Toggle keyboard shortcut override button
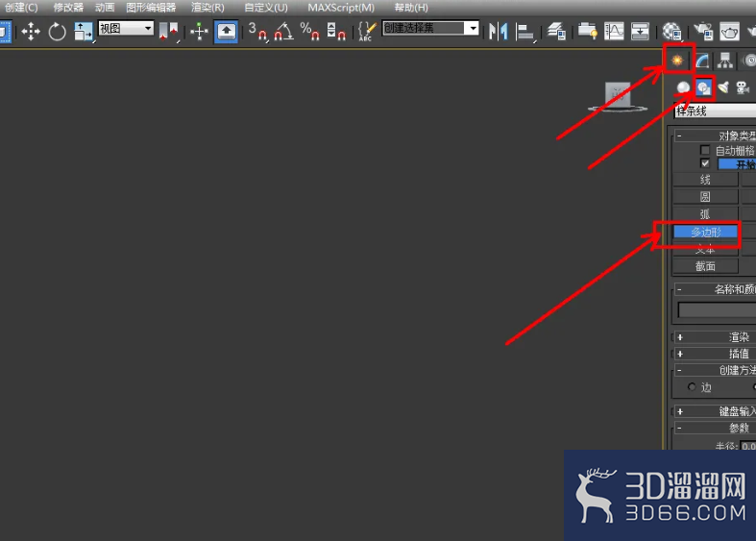 pyautogui.click(x=226, y=32)
